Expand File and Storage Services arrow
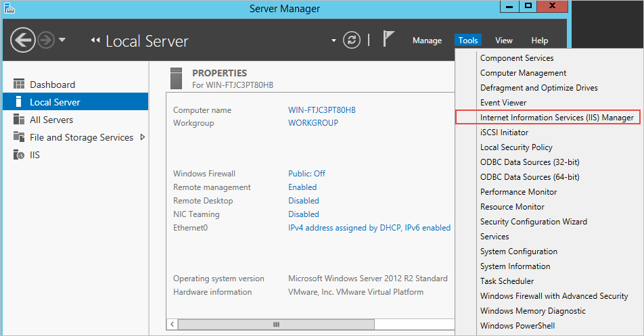The image size is (644, 336). pos(142,137)
